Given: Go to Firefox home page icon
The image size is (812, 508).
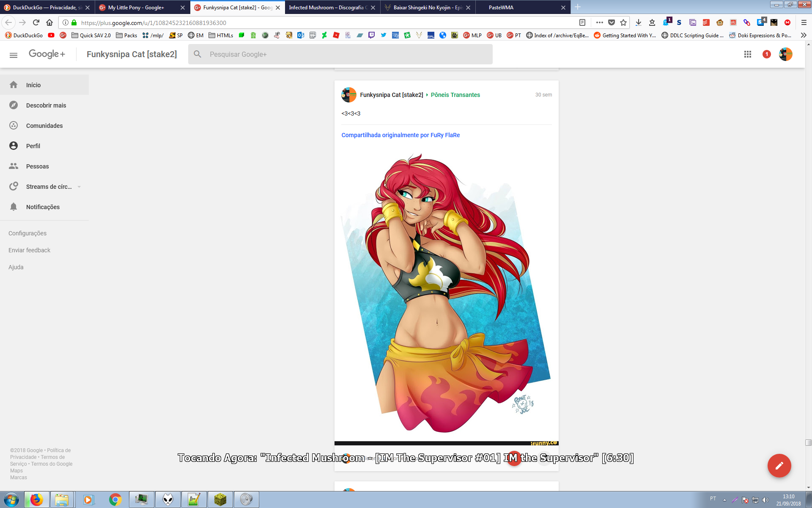Looking at the screenshot, I should (49, 22).
